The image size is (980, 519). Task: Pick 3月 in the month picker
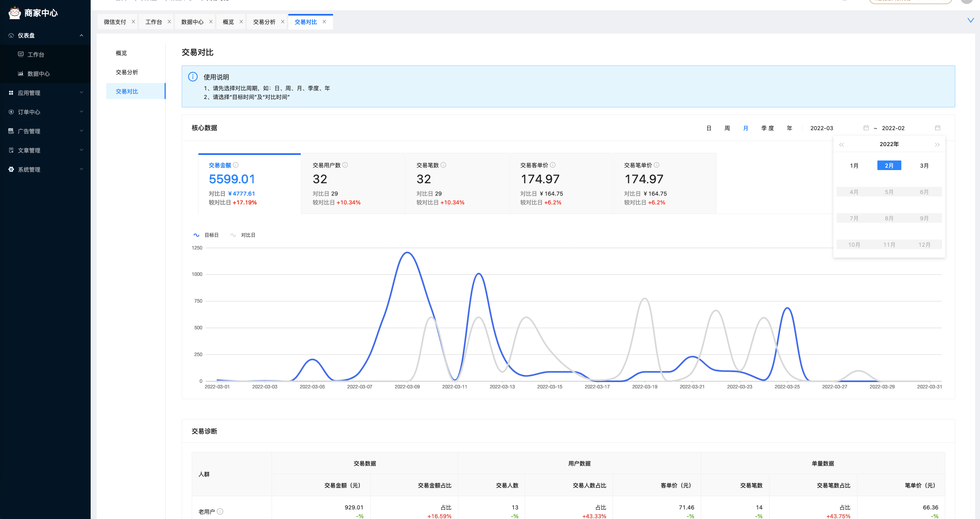pyautogui.click(x=924, y=166)
